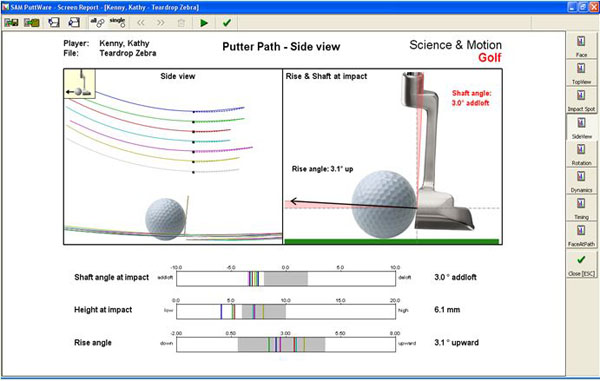Click the 'Height at impact' label
This screenshot has width=600, height=381.
pyautogui.click(x=103, y=310)
